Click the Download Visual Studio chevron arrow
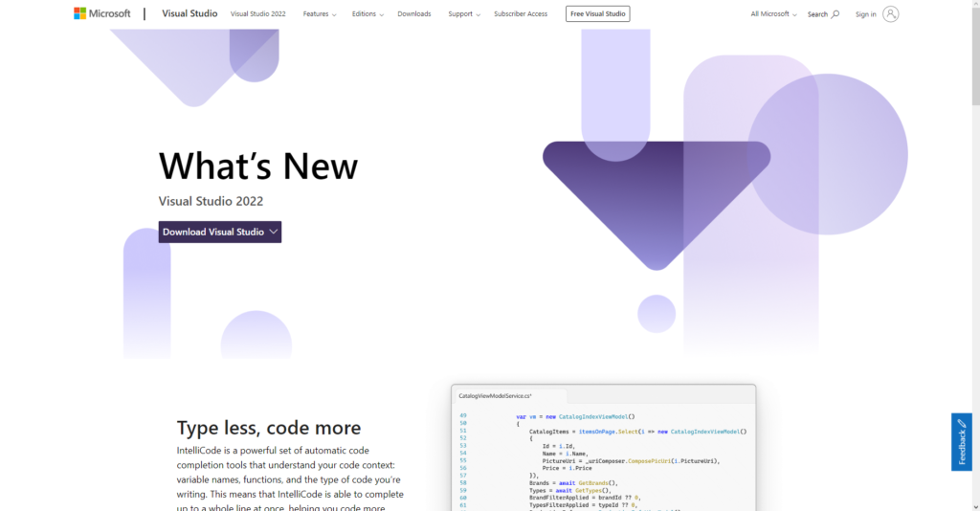This screenshot has height=511, width=980. pyautogui.click(x=274, y=232)
